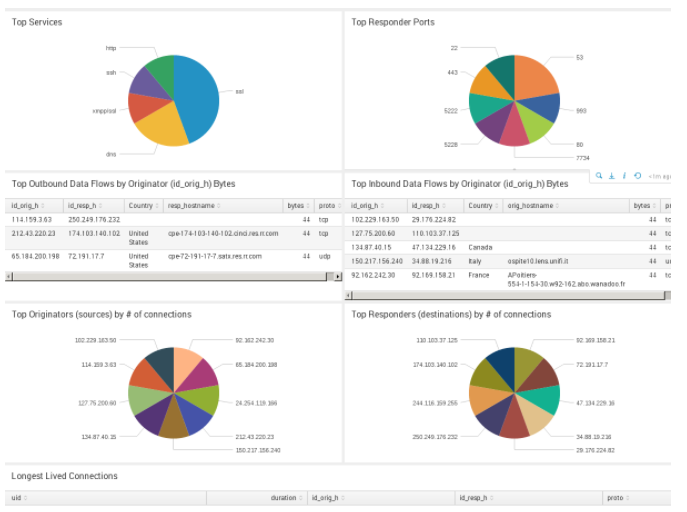This screenshot has width=687, height=512.
Task: Sort inbound table by orig_hostname column
Action: point(566,205)
